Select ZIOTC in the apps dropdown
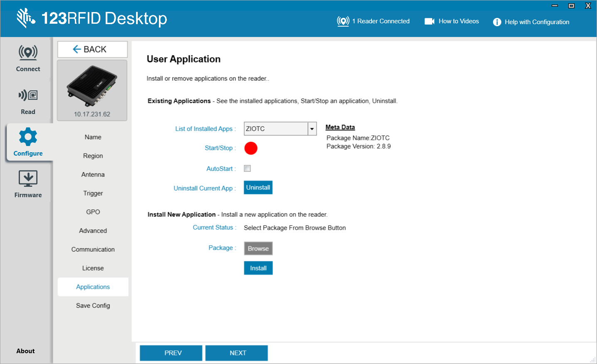This screenshot has width=597, height=364. (x=275, y=129)
